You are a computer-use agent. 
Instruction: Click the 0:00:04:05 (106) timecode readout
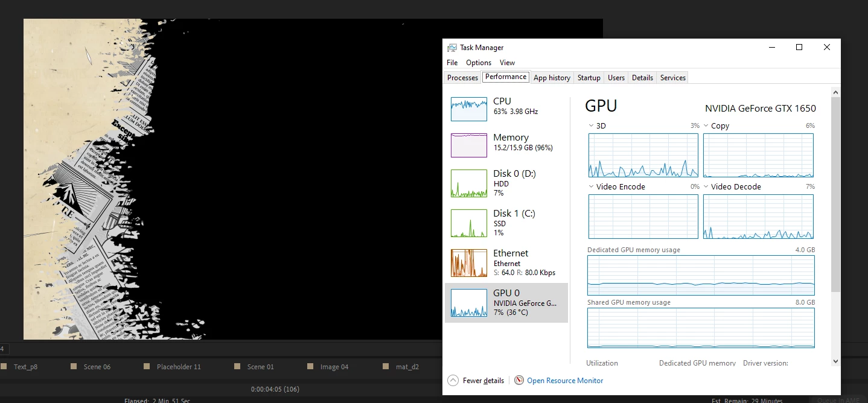point(275,389)
